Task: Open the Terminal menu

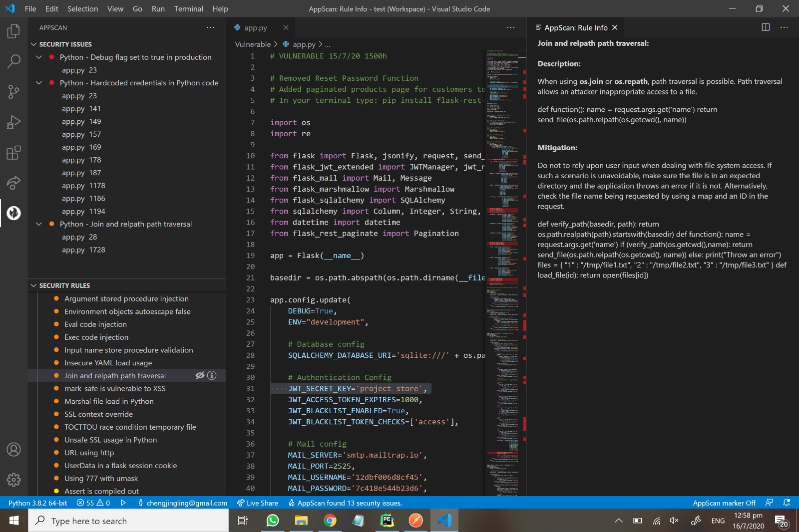Action: point(188,8)
